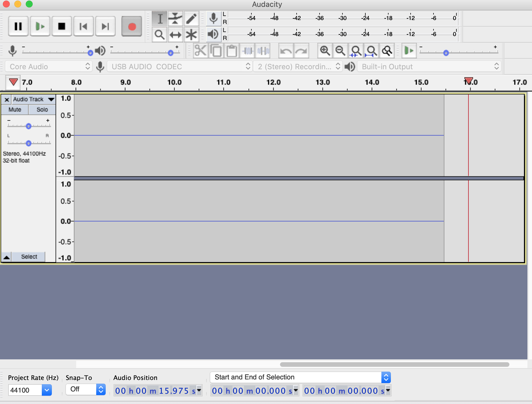The width and height of the screenshot is (532, 404).
Task: Stop audio with the Stop button
Action: [62, 26]
